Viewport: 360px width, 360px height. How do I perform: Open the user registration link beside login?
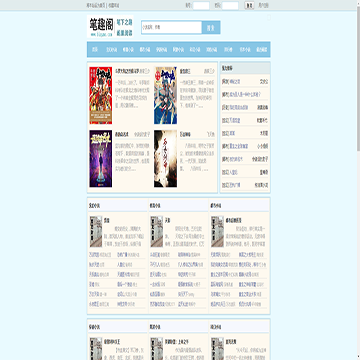263,5
